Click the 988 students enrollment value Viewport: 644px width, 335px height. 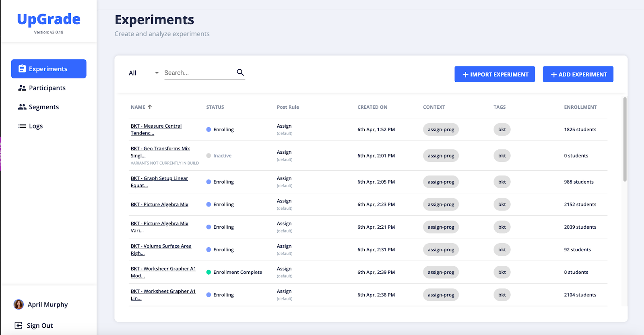tap(579, 182)
